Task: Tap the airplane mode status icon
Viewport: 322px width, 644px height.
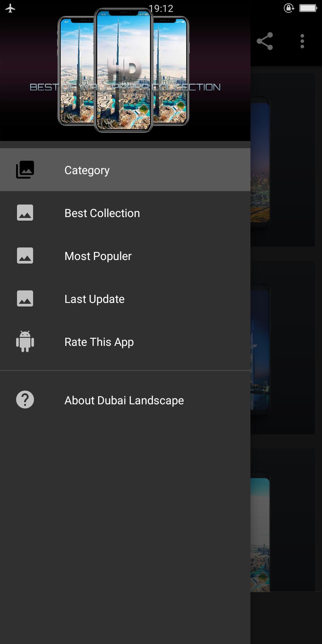Action: click(10, 8)
